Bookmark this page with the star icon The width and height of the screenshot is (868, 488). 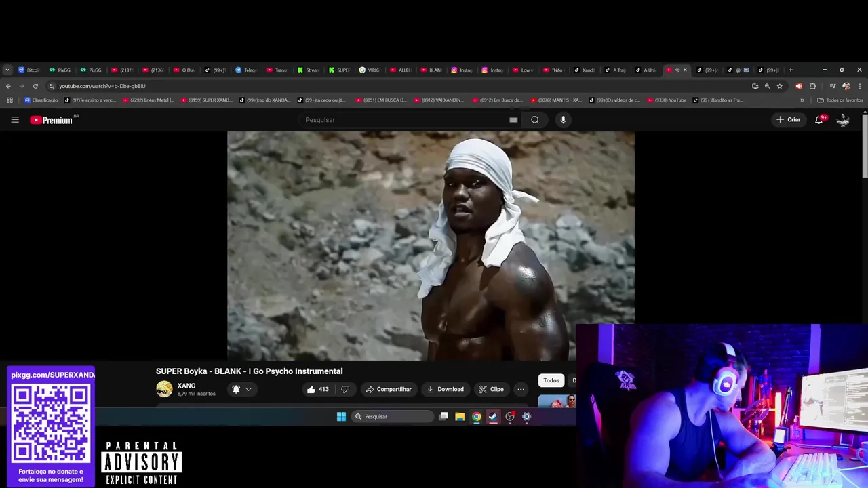pyautogui.click(x=780, y=86)
